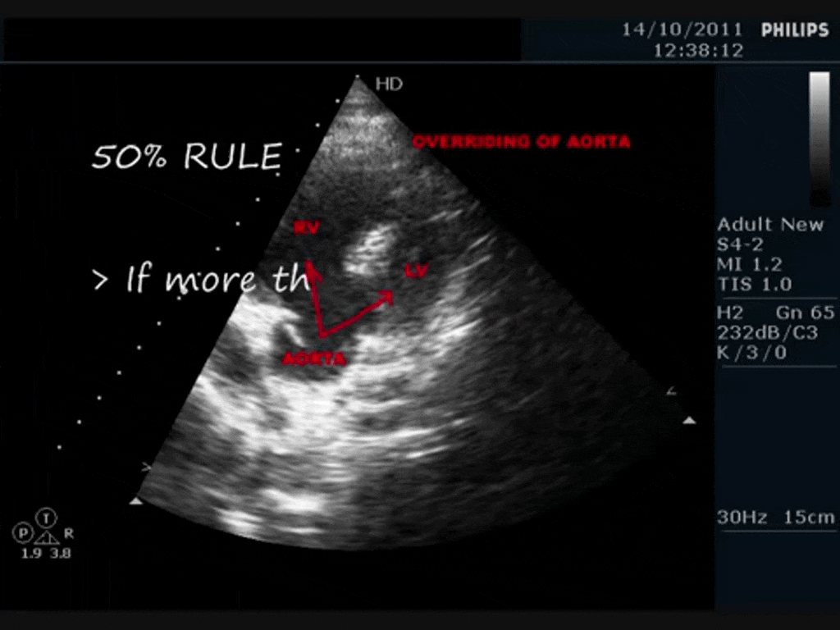Click the triangle marker at sector's right edge

pyautogui.click(x=689, y=421)
